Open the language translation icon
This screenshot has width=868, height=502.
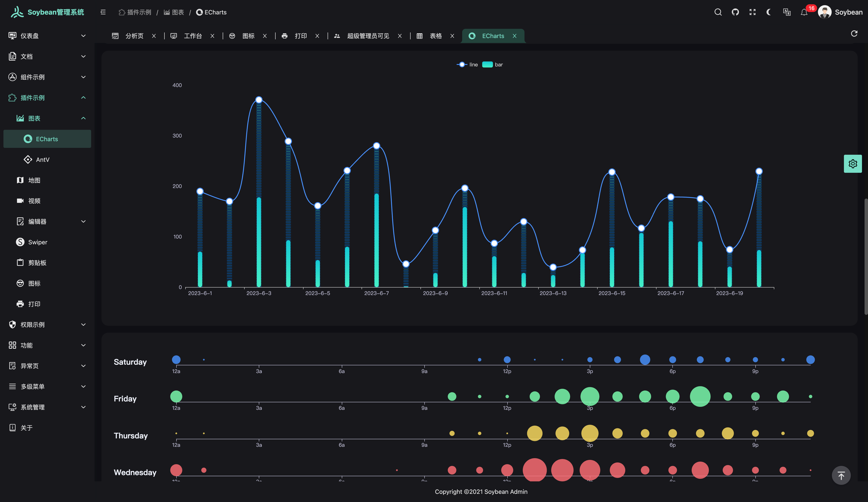(x=787, y=12)
